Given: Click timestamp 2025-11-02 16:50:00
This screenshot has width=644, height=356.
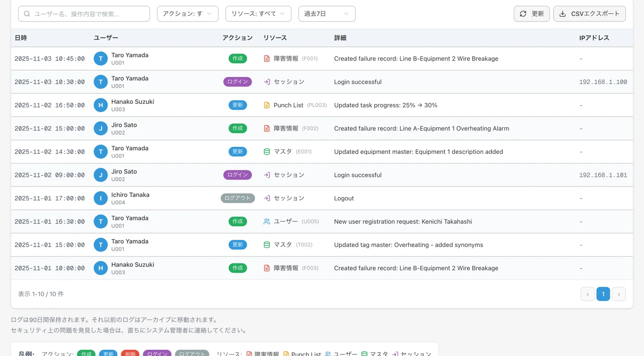Looking at the screenshot, I should click(50, 105).
